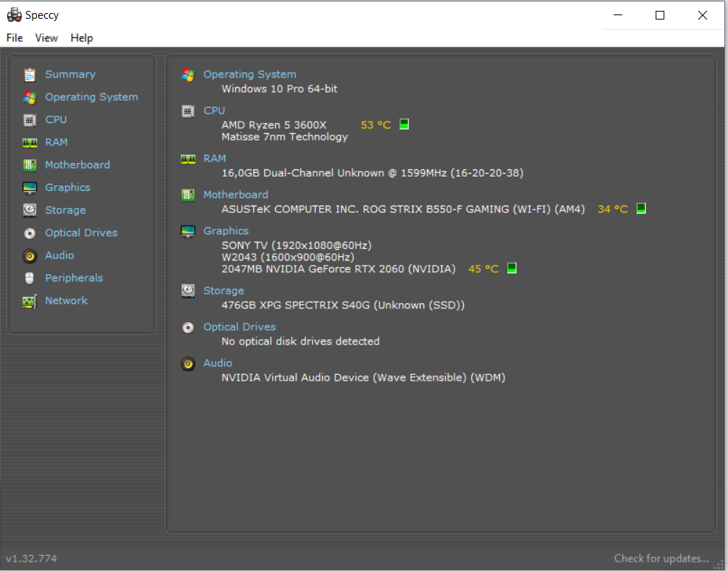Viewport: 728px width, 571px height.
Task: Click Check for updates link
Action: [661, 559]
